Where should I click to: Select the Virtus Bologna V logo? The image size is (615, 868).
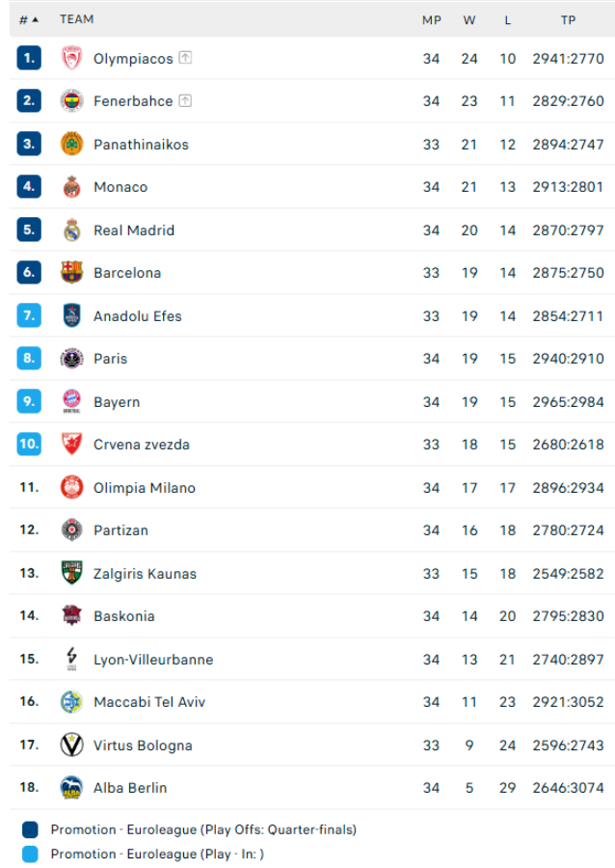tap(71, 745)
